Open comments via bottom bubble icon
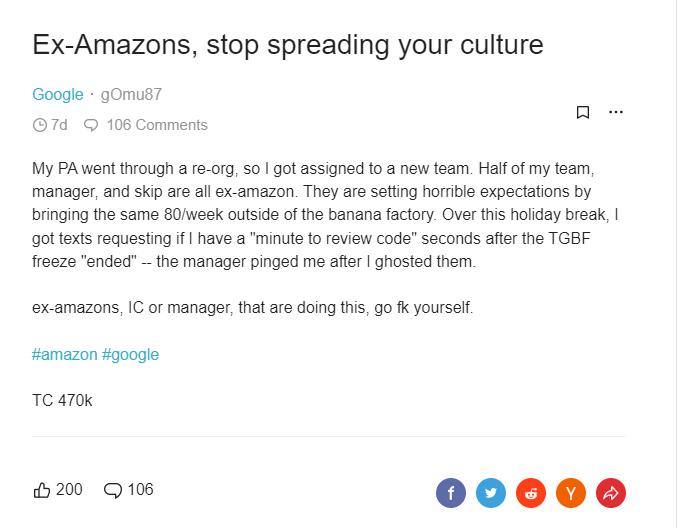The height and width of the screenshot is (528, 680). tap(113, 490)
